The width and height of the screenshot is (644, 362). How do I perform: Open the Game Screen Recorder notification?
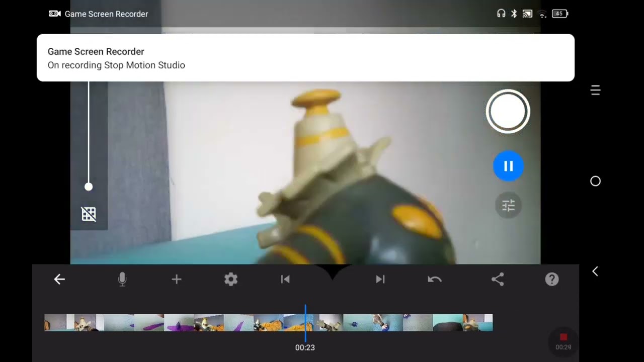(x=305, y=58)
